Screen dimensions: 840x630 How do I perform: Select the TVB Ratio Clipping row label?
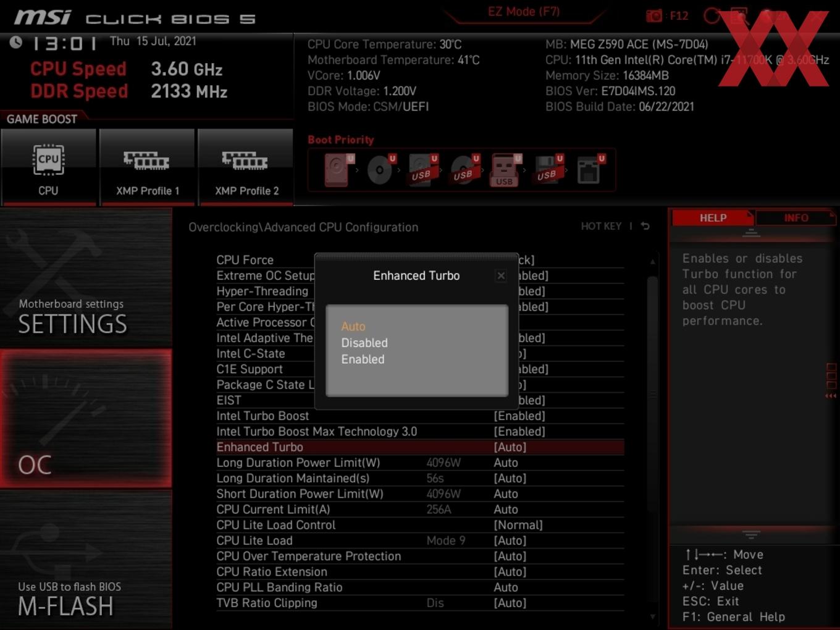coord(267,603)
